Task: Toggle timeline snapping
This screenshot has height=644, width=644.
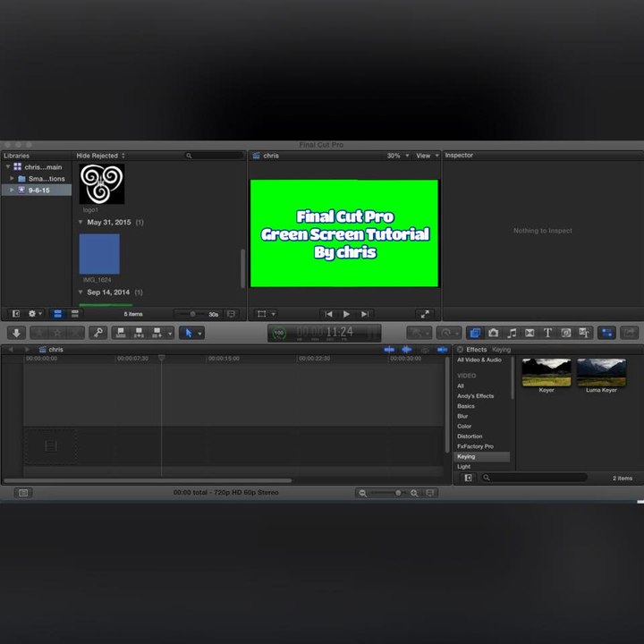Action: 443,350
